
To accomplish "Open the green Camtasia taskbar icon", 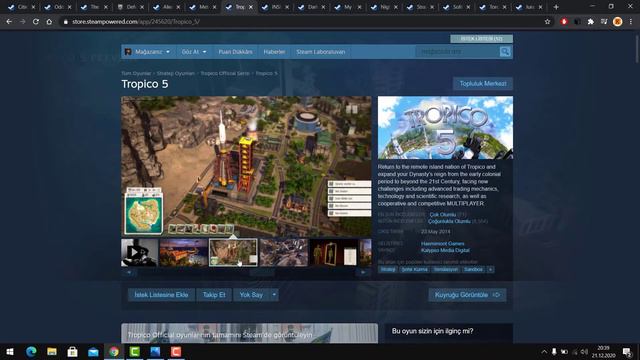I will (134, 351).
